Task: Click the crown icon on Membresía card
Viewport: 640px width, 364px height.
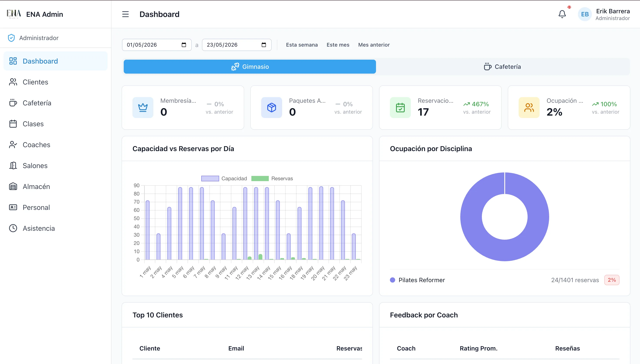Action: point(143,108)
